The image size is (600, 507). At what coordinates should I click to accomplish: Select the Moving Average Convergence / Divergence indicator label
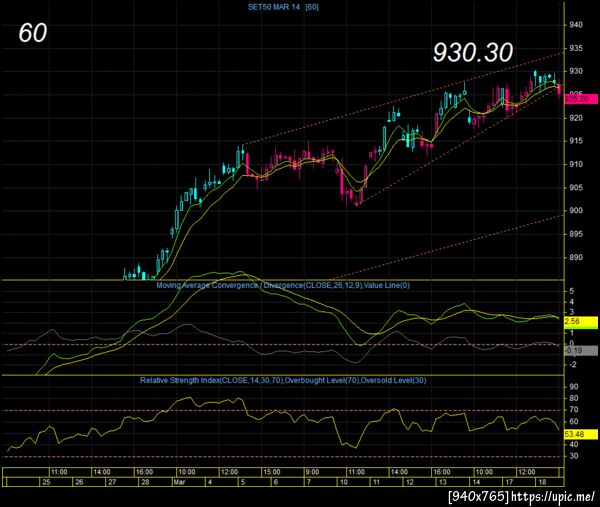(283, 285)
